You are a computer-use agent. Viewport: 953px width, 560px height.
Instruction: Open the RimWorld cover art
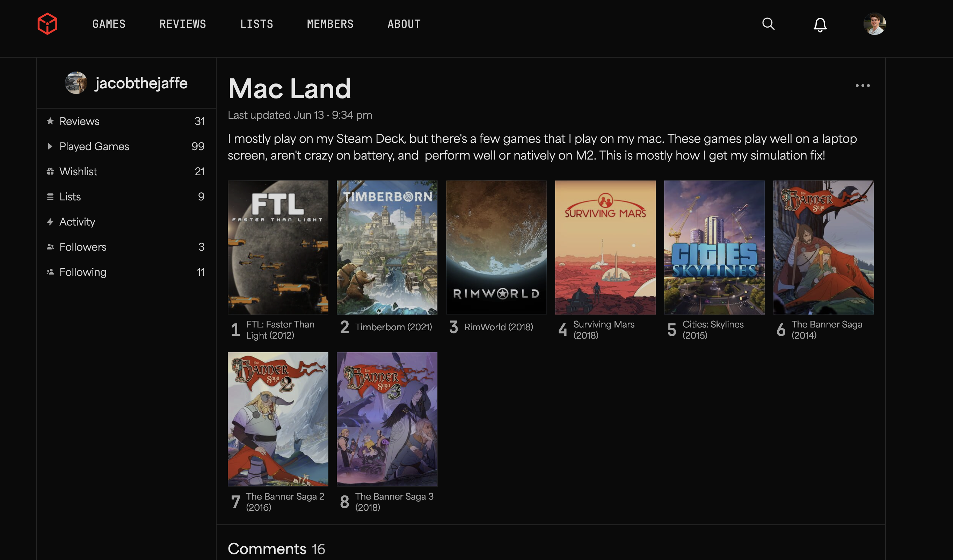coord(496,247)
